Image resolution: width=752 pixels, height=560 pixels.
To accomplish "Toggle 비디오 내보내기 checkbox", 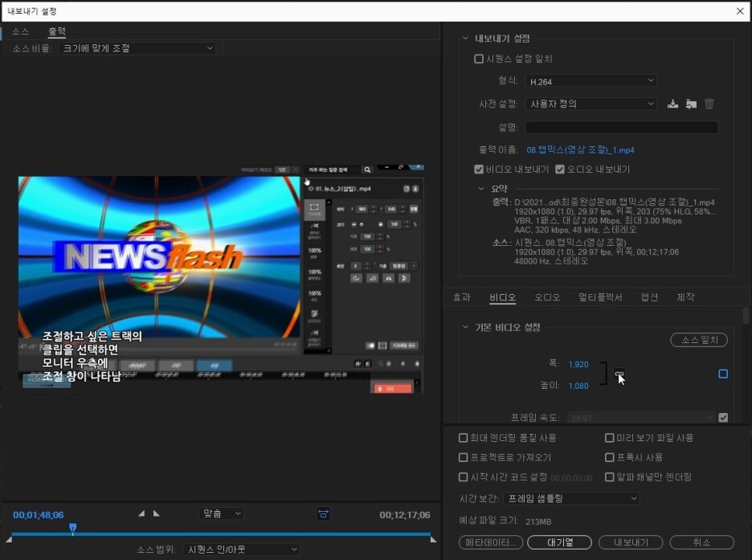I will pos(479,170).
